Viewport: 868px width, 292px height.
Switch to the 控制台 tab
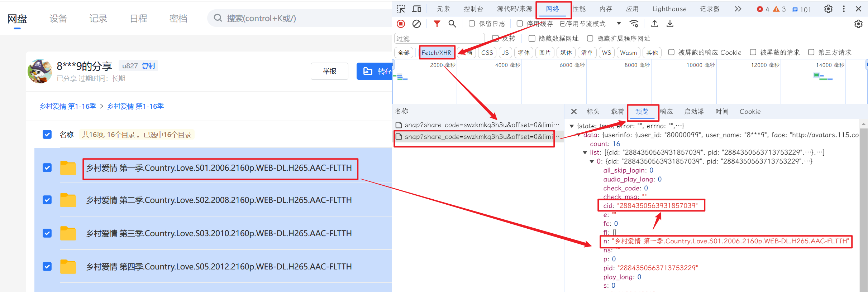pos(473,9)
